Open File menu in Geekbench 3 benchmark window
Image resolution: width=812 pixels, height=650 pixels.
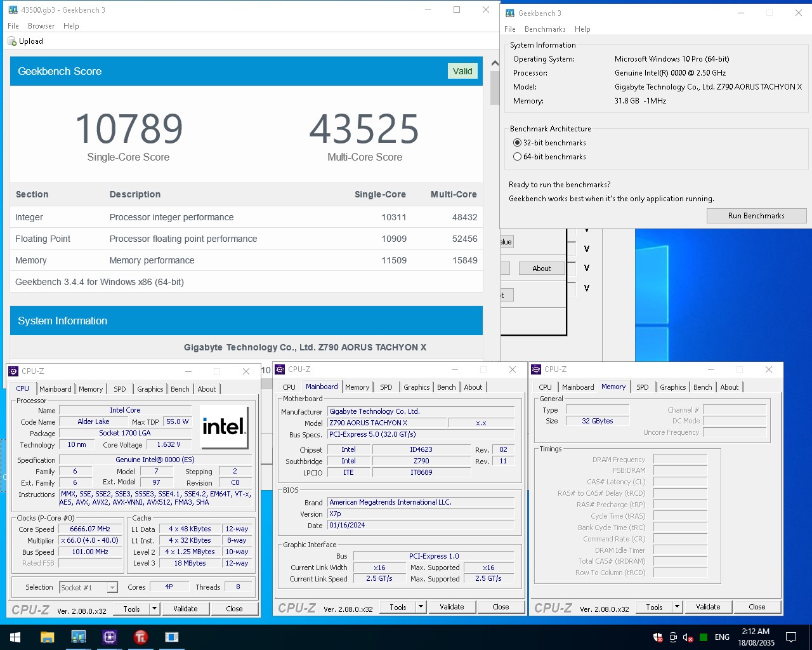510,29
